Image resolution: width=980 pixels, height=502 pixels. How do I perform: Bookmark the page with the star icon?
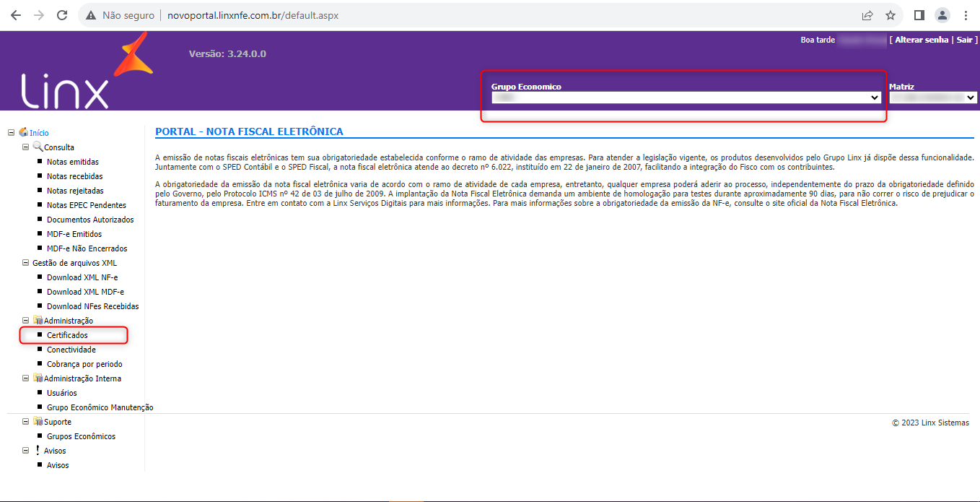point(891,15)
